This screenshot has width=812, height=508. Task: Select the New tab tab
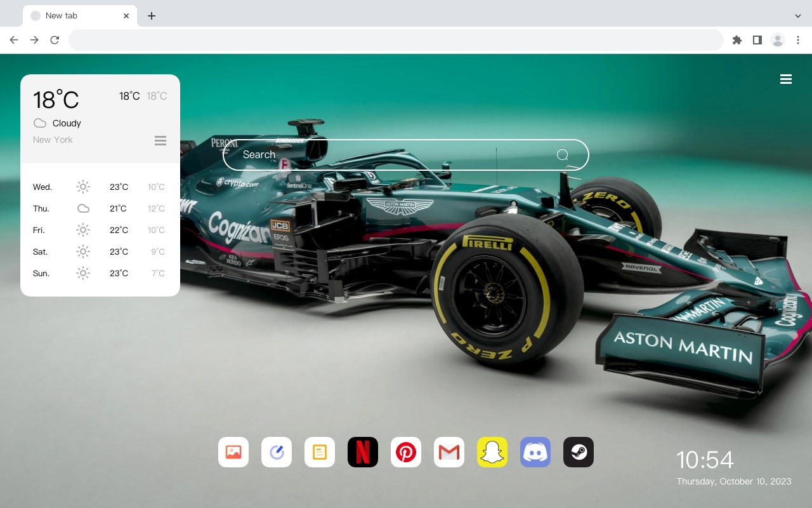[x=80, y=16]
